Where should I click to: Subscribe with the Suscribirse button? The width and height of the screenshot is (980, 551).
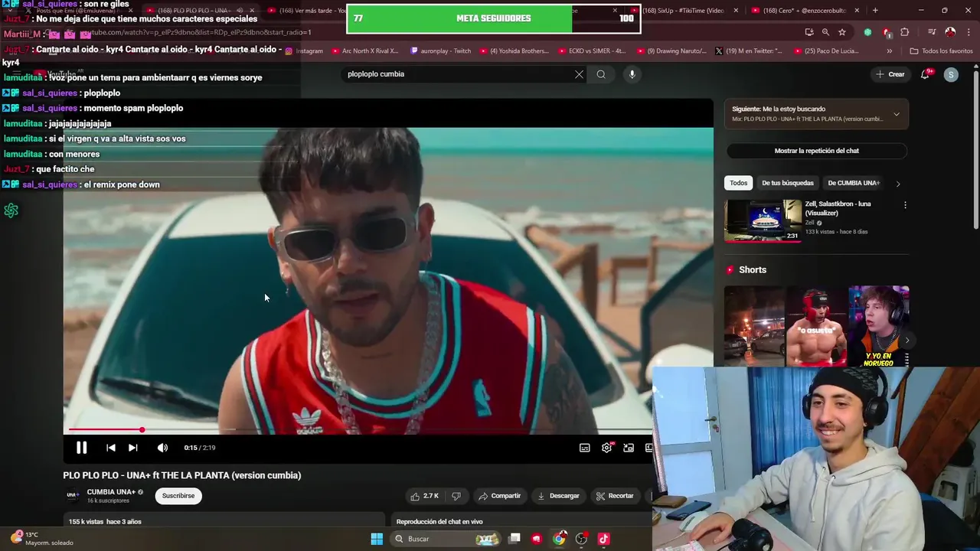point(178,496)
